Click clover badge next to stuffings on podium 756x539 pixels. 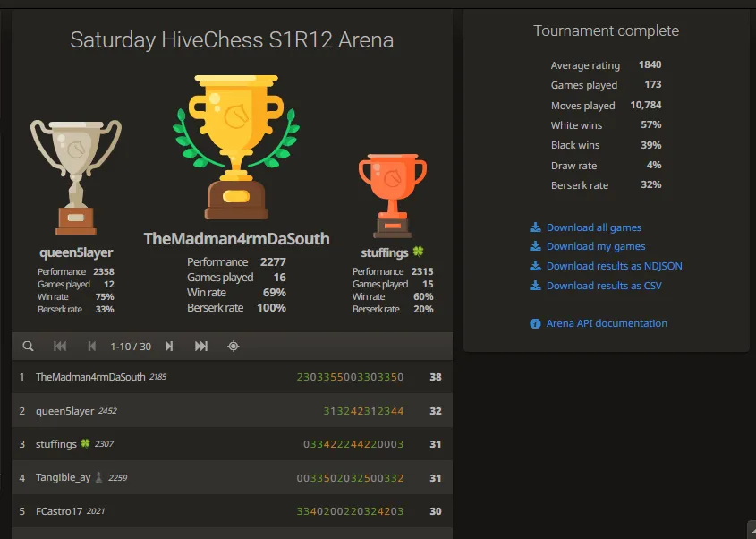pos(418,252)
